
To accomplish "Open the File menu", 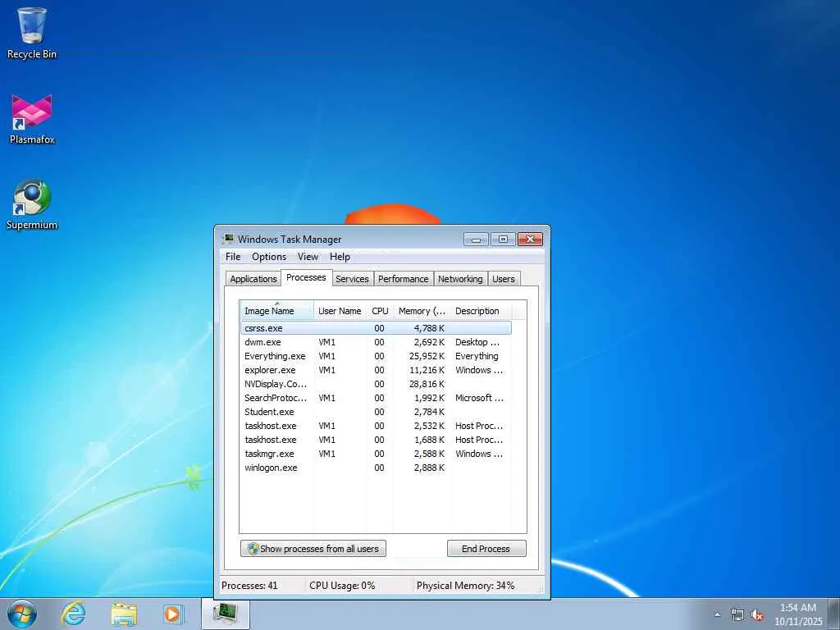I will click(x=233, y=257).
